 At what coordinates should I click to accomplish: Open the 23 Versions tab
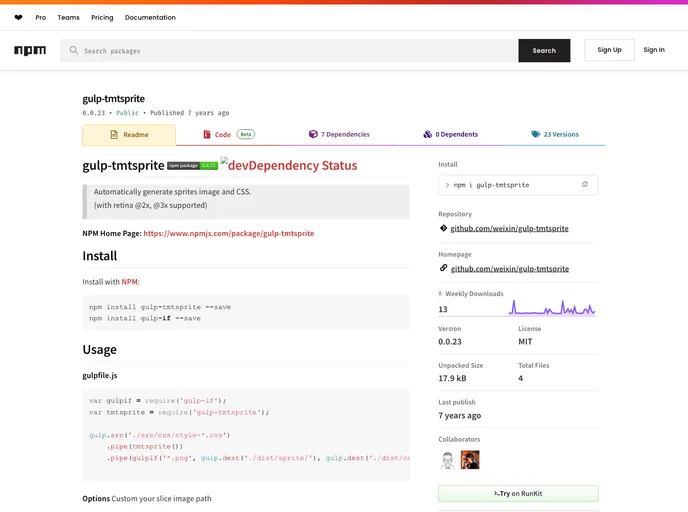tap(554, 135)
